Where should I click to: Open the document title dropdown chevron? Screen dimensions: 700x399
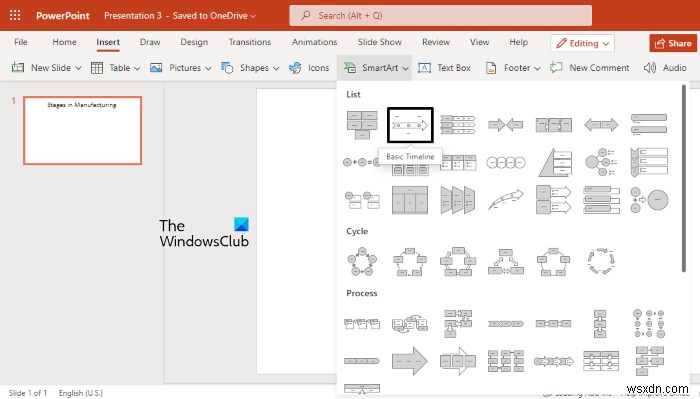point(253,16)
